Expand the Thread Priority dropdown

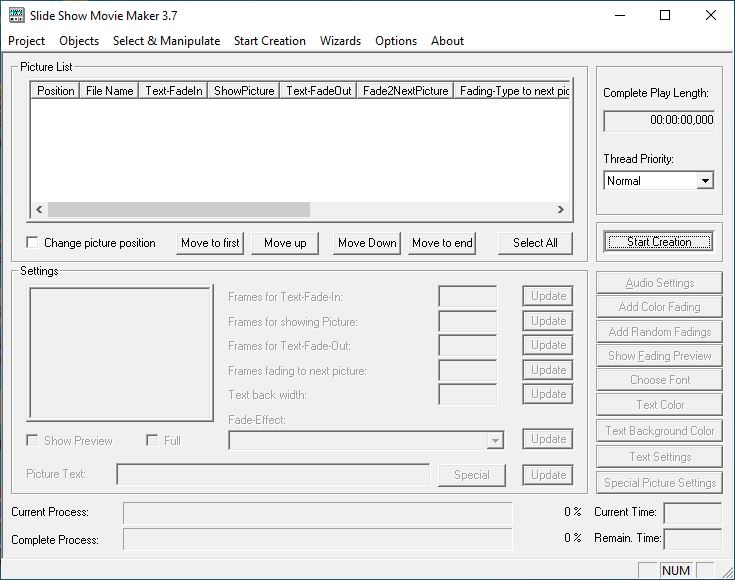tap(705, 181)
